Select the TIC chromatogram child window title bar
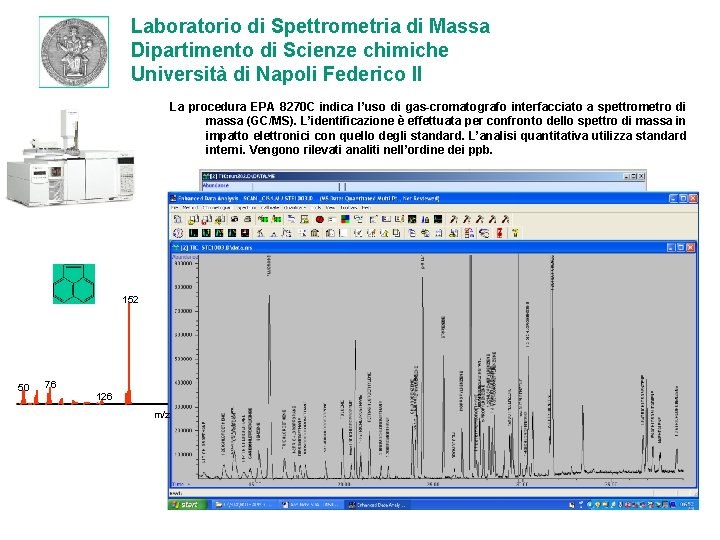The image size is (720, 540). [434, 247]
